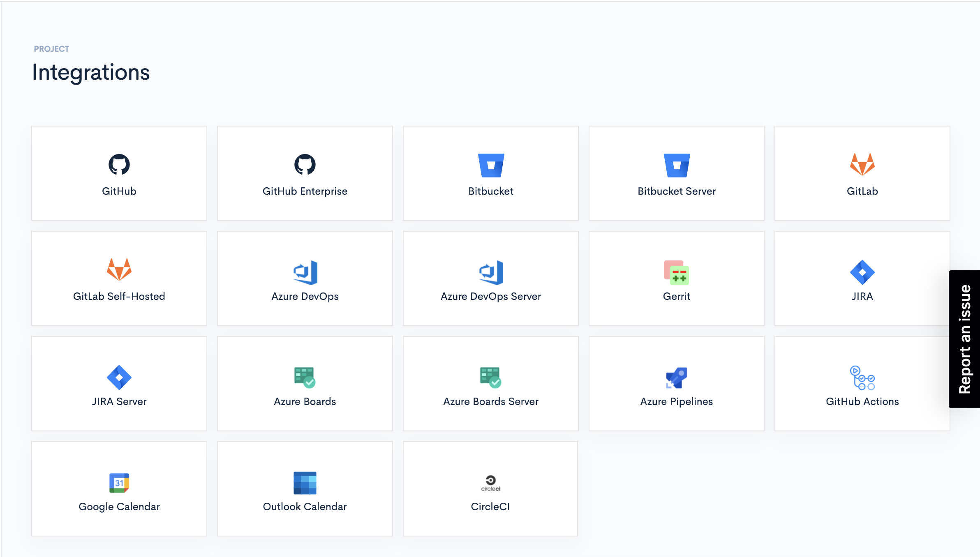The height and width of the screenshot is (557, 980).
Task: Click the Report an issue tab
Action: (x=964, y=339)
